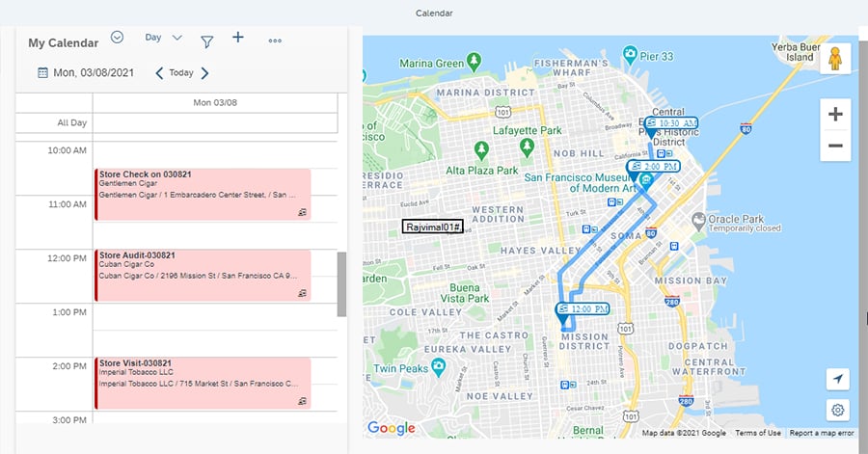
Task: Click the calendar filter funnel icon
Action: [206, 41]
